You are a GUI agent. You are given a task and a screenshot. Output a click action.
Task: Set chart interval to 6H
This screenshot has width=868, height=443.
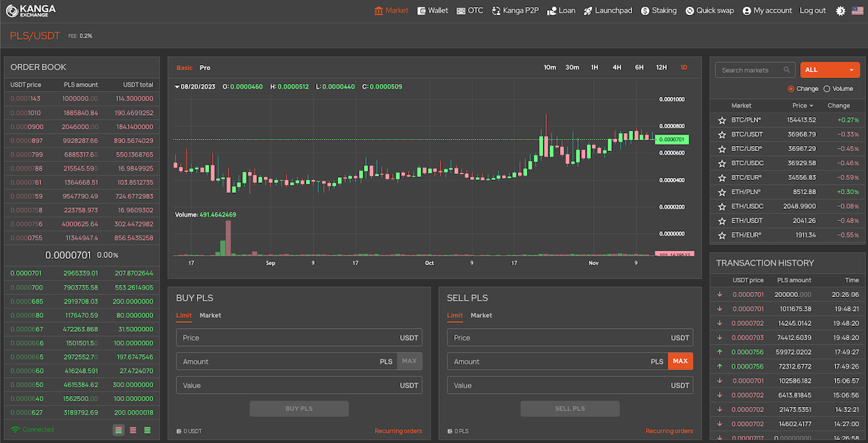pyautogui.click(x=639, y=67)
